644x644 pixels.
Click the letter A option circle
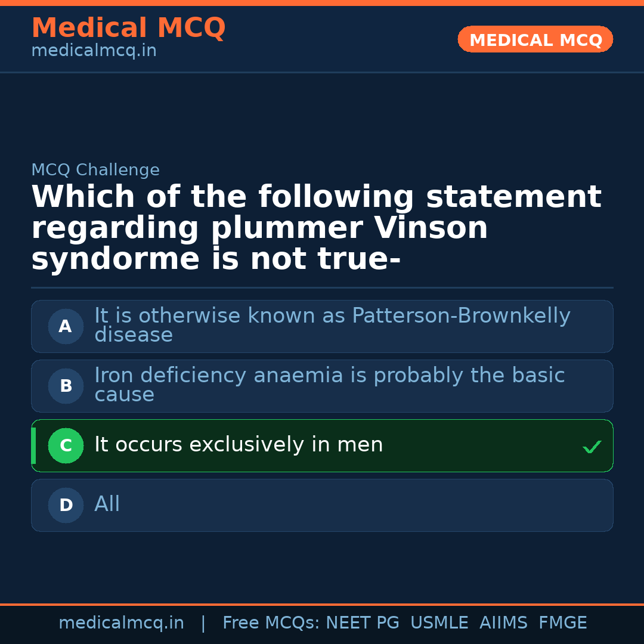(x=66, y=326)
